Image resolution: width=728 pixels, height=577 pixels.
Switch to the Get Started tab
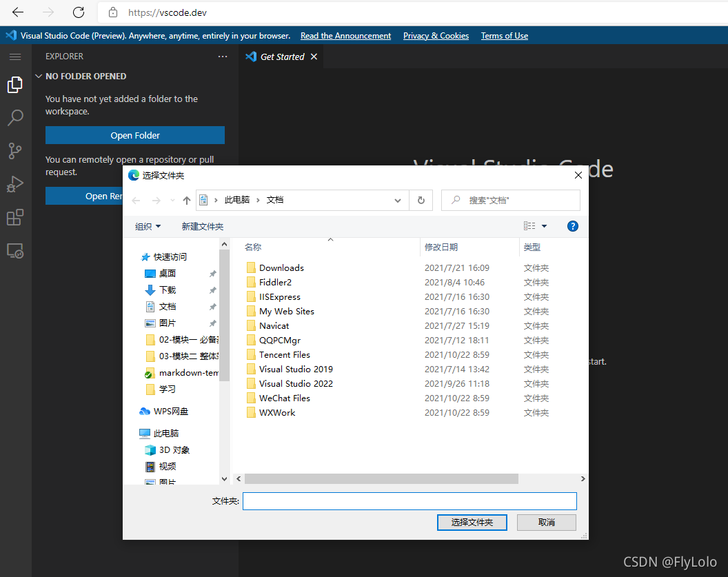coord(282,57)
